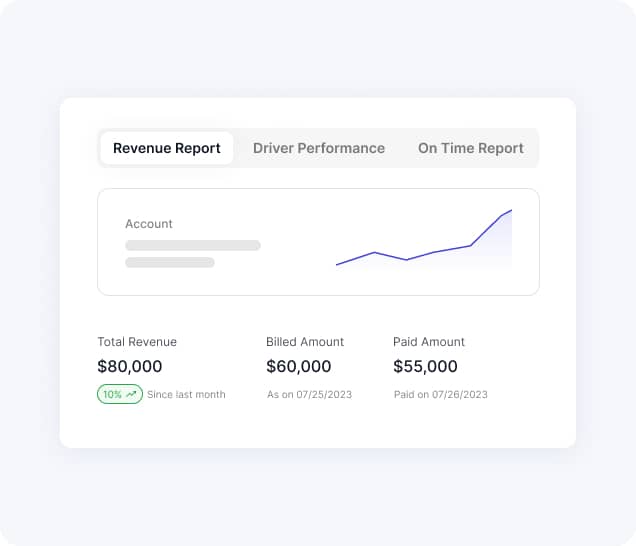Screen dimensions: 636x546
Task: Click the longer gray account placeholder bar
Action: pos(193,245)
